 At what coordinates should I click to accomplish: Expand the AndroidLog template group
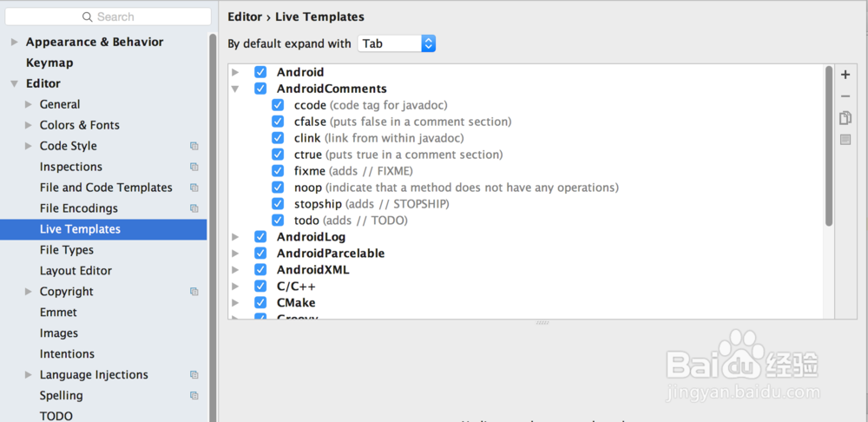235,237
